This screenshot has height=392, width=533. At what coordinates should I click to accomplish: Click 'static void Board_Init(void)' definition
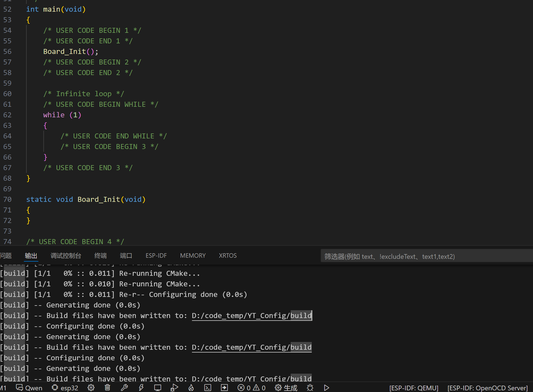86,199
